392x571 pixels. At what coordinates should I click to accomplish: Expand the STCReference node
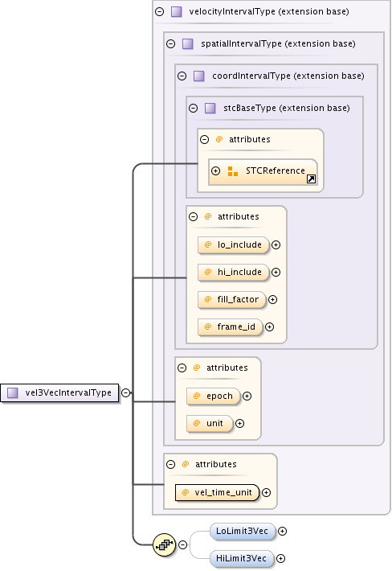(x=215, y=170)
